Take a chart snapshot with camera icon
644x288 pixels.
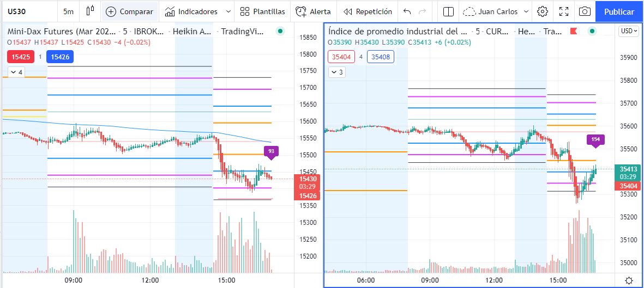(x=584, y=11)
